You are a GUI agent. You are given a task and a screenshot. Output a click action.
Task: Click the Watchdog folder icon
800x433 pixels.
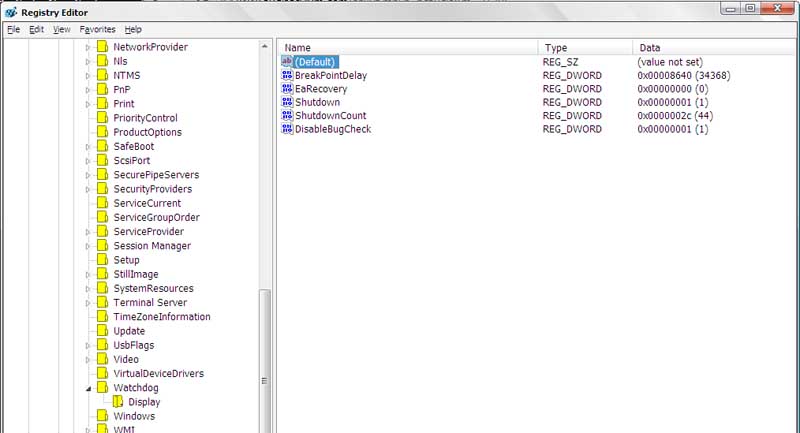point(103,388)
